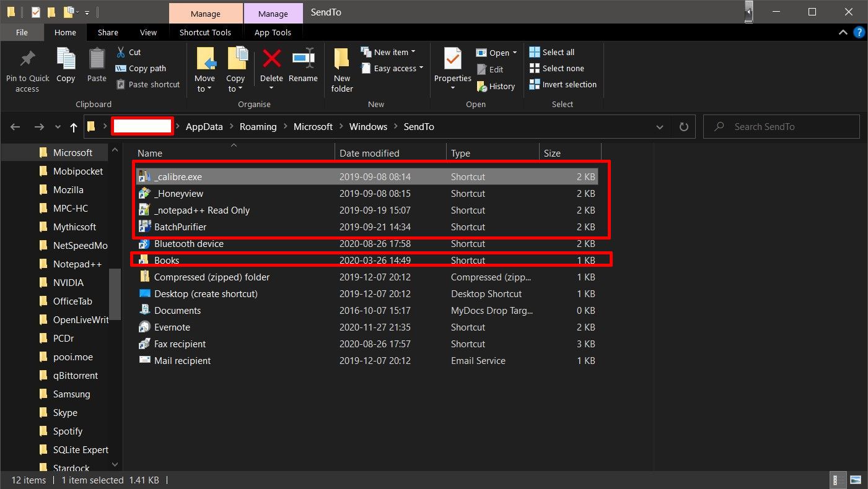Select the _Honeyview shortcut file
Screen dimensions: 868x489
tap(367, 194)
